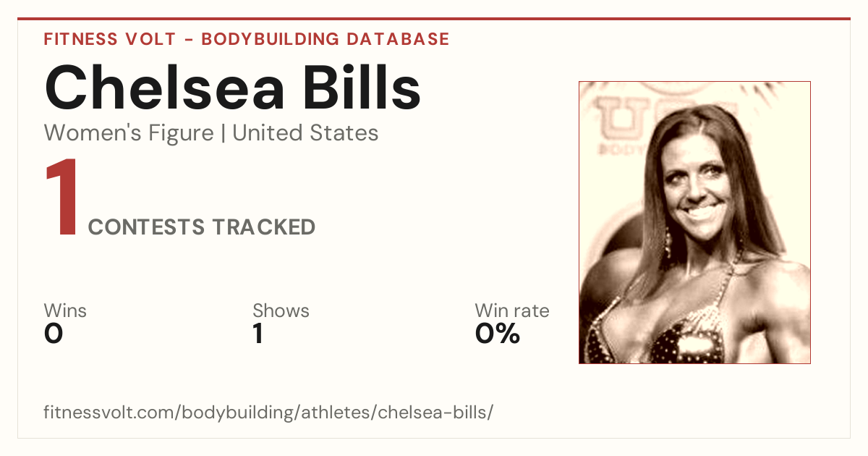The height and width of the screenshot is (456, 868).
Task: Click the Shows label
Action: pos(281,311)
